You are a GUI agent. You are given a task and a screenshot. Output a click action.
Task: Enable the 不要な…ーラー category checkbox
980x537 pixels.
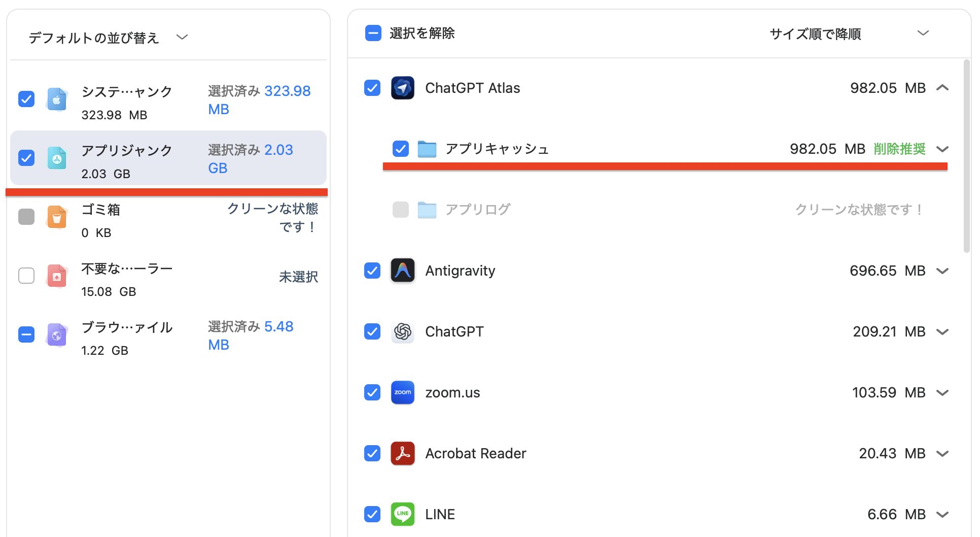(x=26, y=276)
